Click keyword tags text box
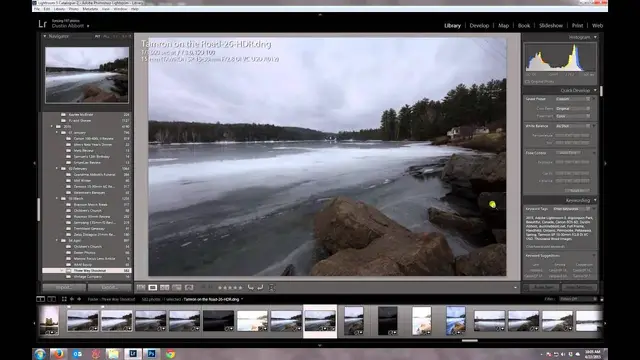640x360 pixels. point(559,230)
